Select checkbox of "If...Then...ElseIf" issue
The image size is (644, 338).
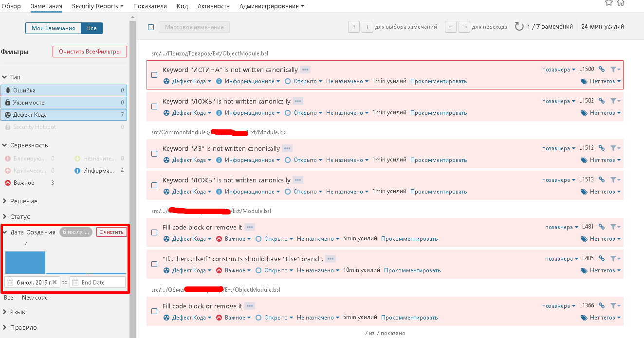click(154, 264)
